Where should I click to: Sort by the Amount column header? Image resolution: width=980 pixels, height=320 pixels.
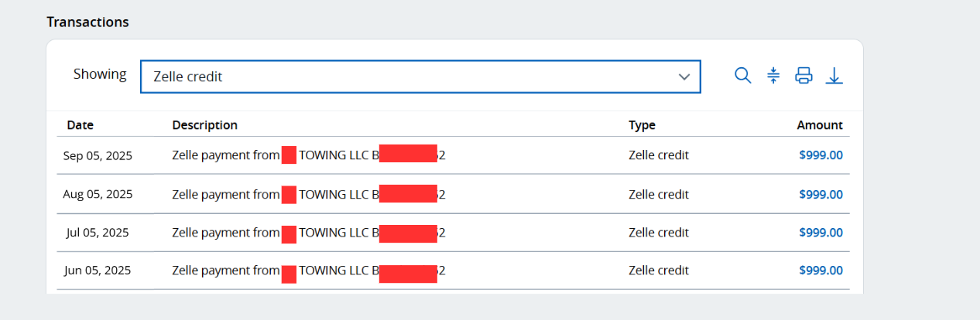point(820,125)
